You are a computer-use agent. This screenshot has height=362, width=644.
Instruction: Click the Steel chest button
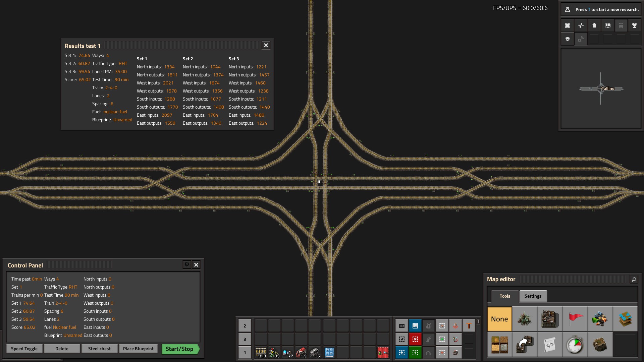99,349
